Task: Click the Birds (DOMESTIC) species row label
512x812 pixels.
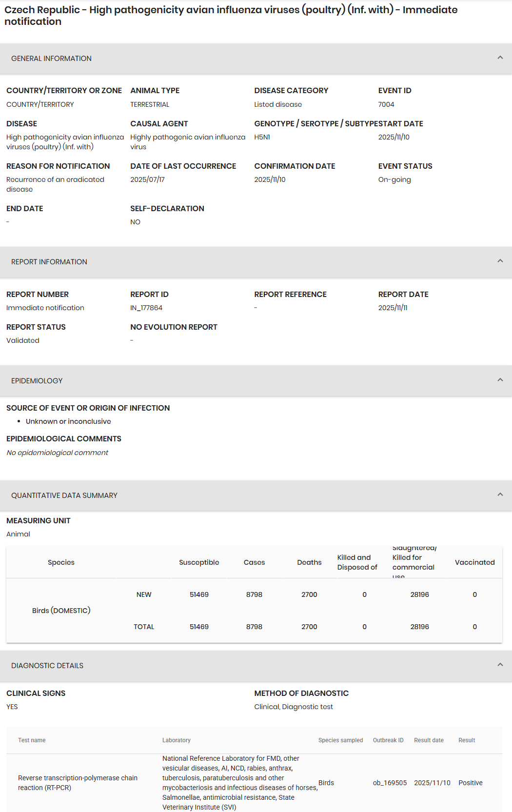Action: (61, 611)
